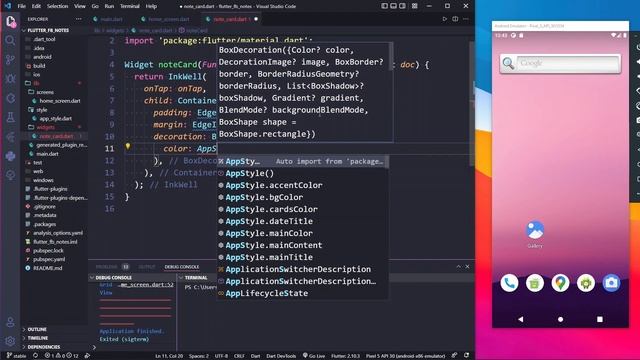Open the Maps app on emulator

click(560, 282)
